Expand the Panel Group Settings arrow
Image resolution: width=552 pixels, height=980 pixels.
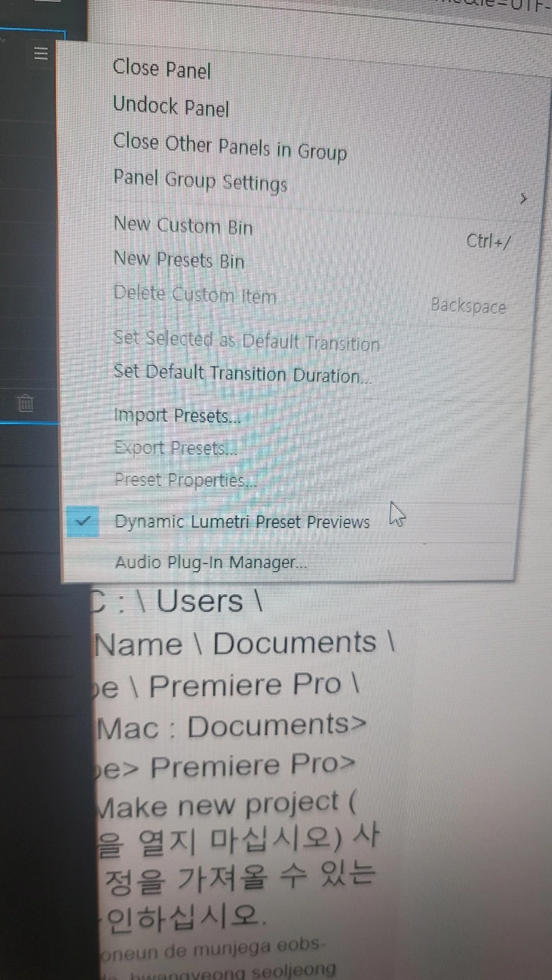click(x=523, y=199)
